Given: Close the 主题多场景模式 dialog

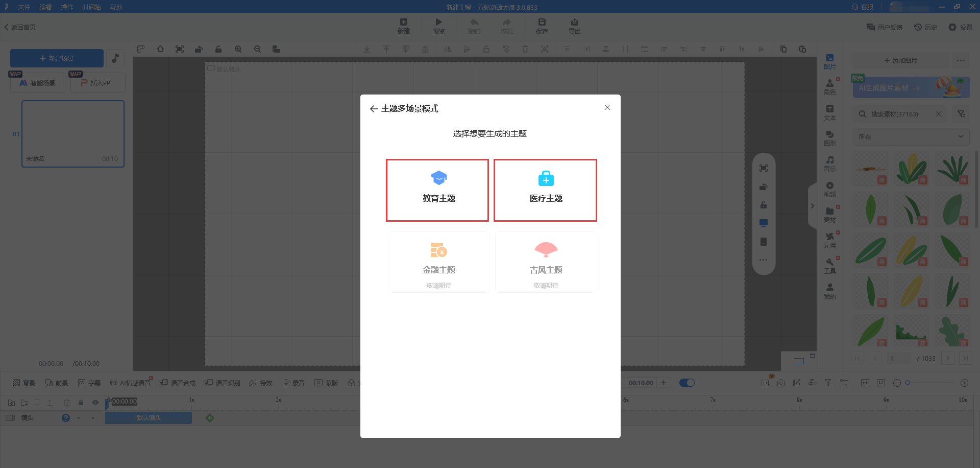Looking at the screenshot, I should tap(607, 107).
